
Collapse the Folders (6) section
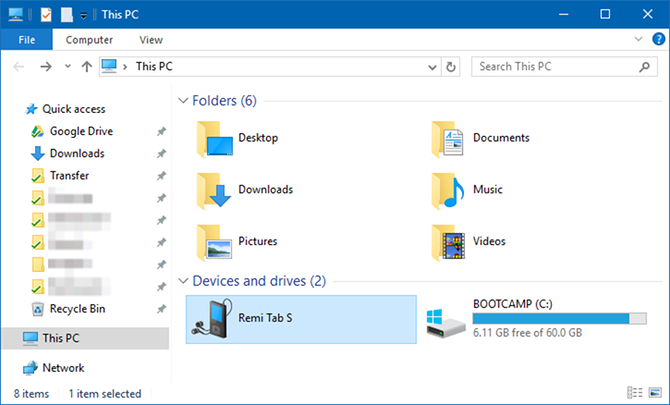point(183,101)
